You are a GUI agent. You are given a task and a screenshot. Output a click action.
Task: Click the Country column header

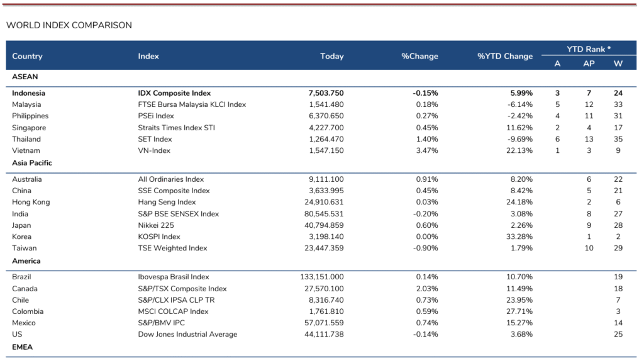27,56
